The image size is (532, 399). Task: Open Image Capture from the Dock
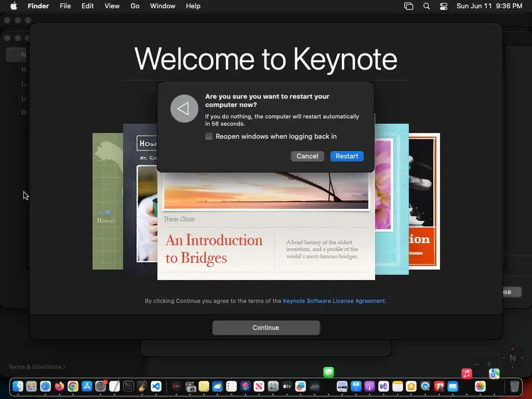[190, 386]
